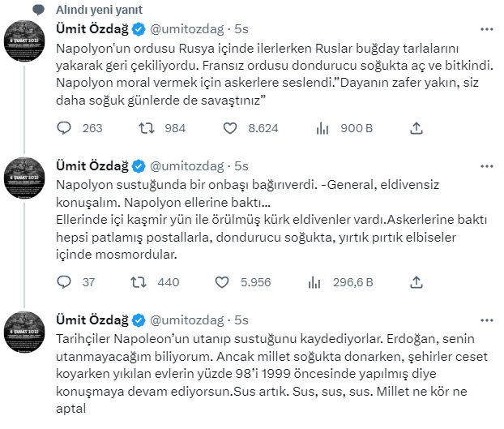Viewport: 504px width, 429px height.
Task: Open more options menu on second tweet
Action: tap(486, 166)
